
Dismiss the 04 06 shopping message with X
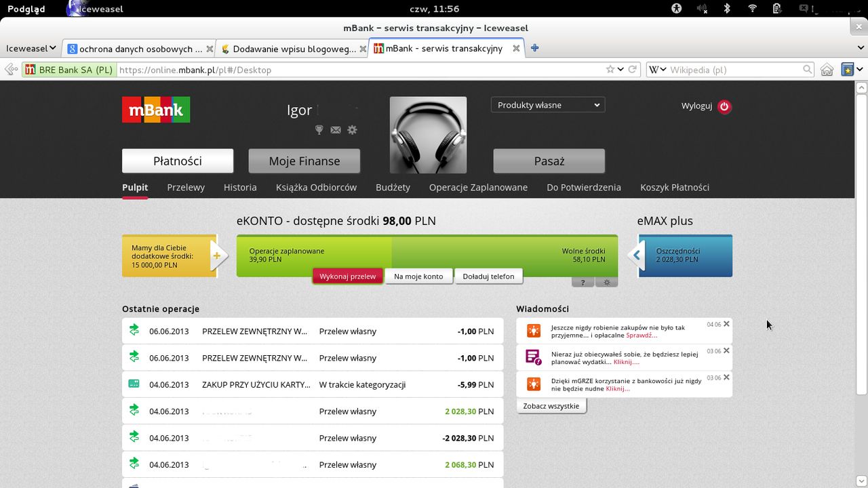click(726, 324)
